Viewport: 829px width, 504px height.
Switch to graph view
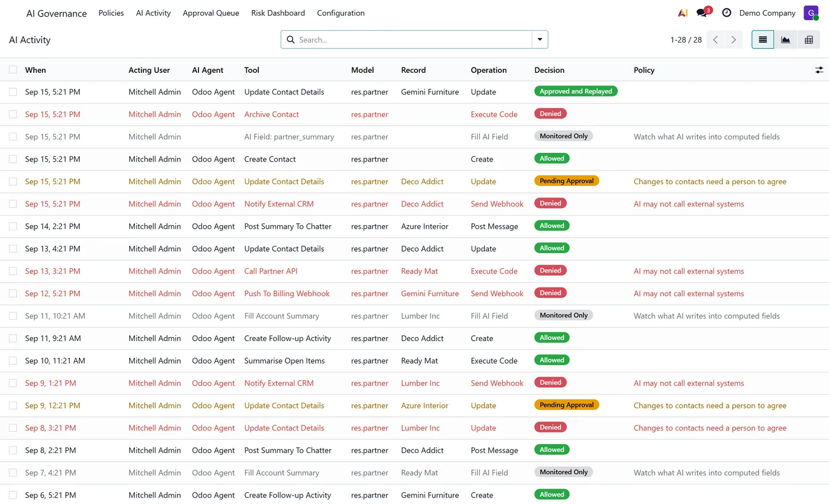(x=786, y=40)
